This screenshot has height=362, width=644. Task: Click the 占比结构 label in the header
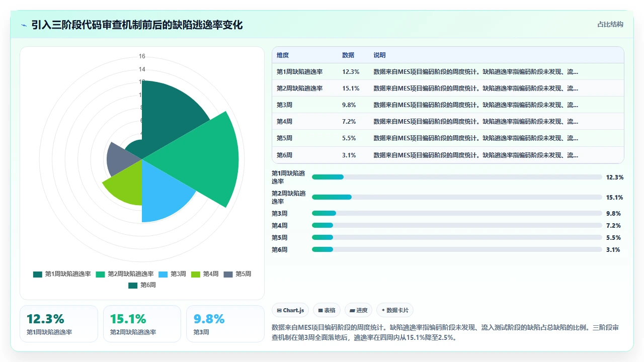pyautogui.click(x=610, y=24)
